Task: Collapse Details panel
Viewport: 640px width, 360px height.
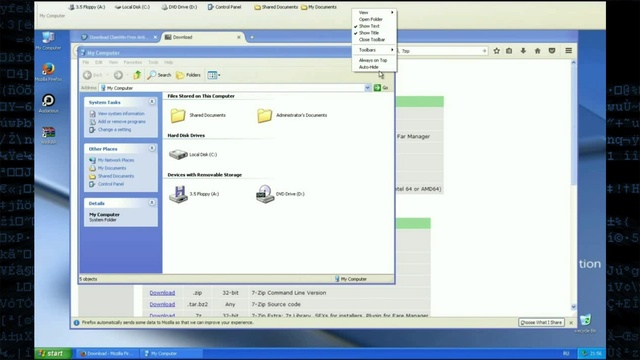Action: (x=152, y=202)
